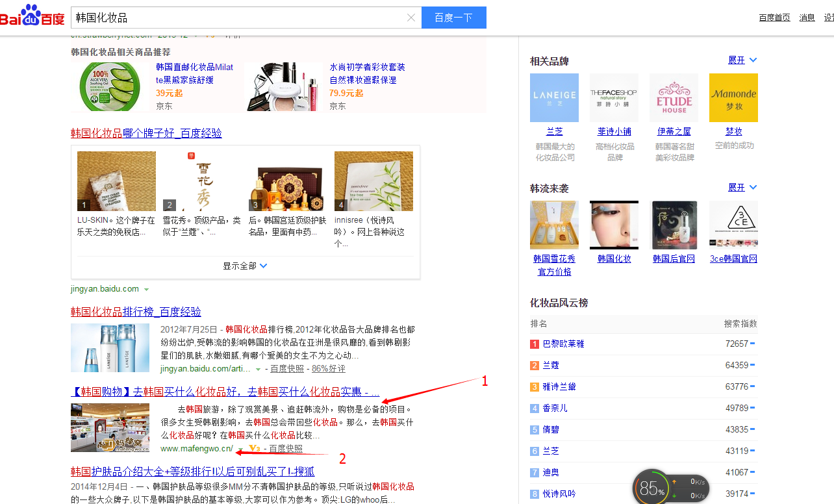Open 3ce韩国官网 text link
The width and height of the screenshot is (834, 504).
(733, 258)
